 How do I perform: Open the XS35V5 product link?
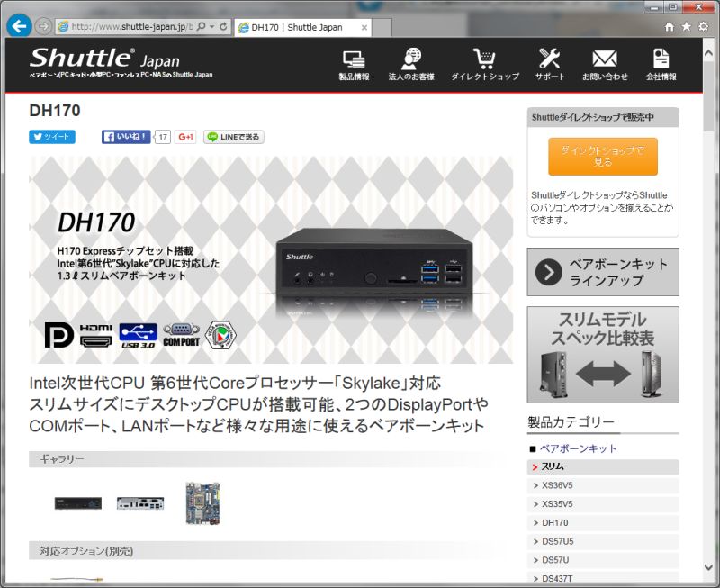click(603, 504)
